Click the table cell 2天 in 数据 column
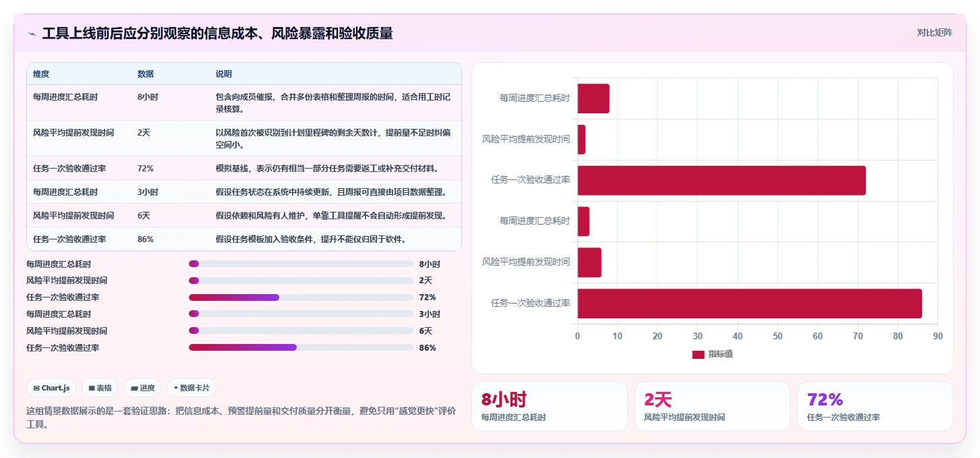 click(144, 133)
